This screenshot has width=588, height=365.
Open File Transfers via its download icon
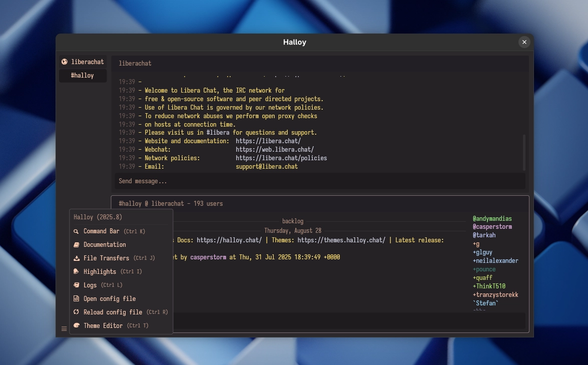point(76,258)
